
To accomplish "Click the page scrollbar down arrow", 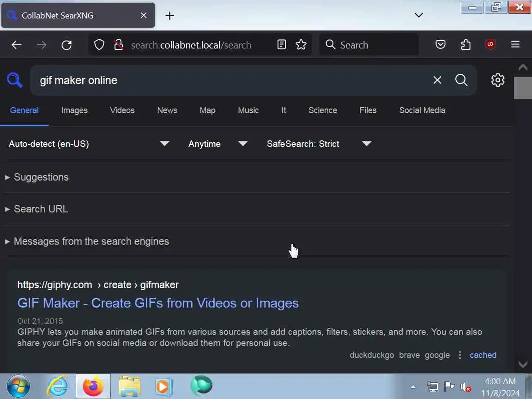I will pos(523,365).
